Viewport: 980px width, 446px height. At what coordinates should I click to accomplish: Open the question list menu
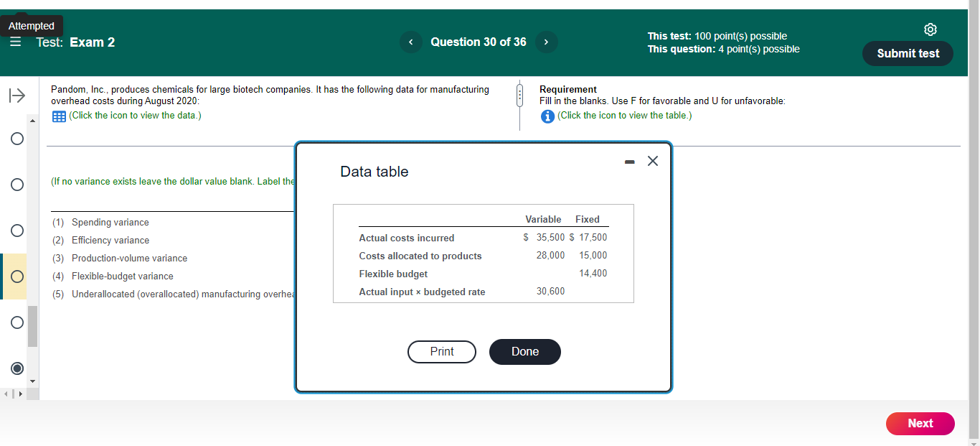pos(15,42)
